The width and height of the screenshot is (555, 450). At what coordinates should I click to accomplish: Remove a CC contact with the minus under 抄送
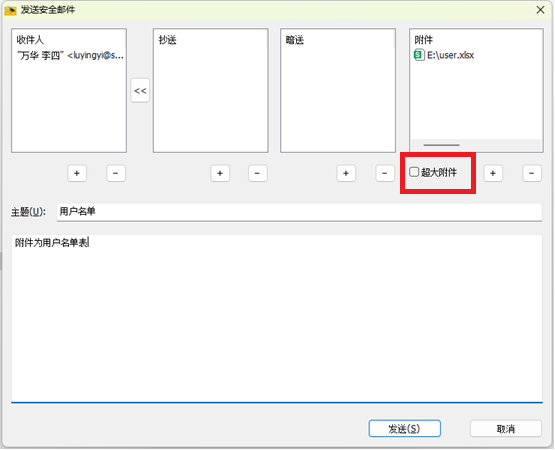(x=257, y=173)
